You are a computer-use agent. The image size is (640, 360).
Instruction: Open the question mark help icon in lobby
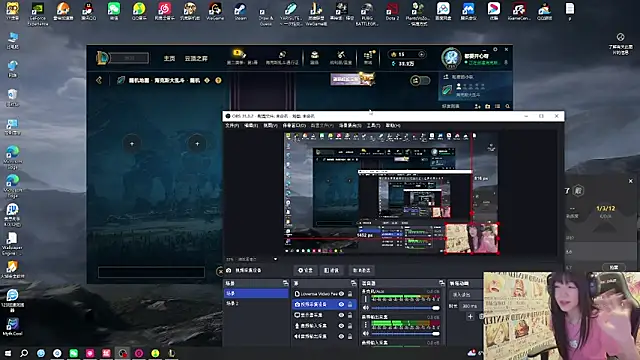pyautogui.click(x=218, y=80)
